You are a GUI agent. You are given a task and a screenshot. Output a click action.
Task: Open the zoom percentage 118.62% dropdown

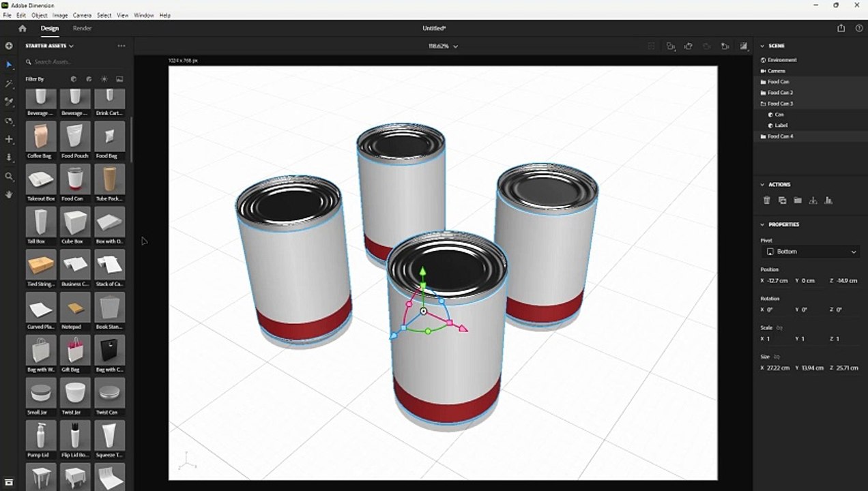(443, 46)
